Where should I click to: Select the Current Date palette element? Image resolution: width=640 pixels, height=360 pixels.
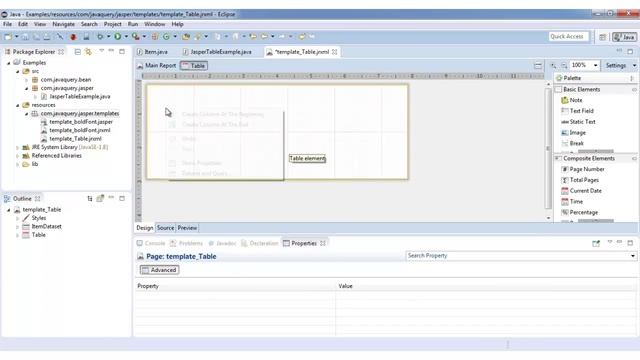pyautogui.click(x=582, y=191)
